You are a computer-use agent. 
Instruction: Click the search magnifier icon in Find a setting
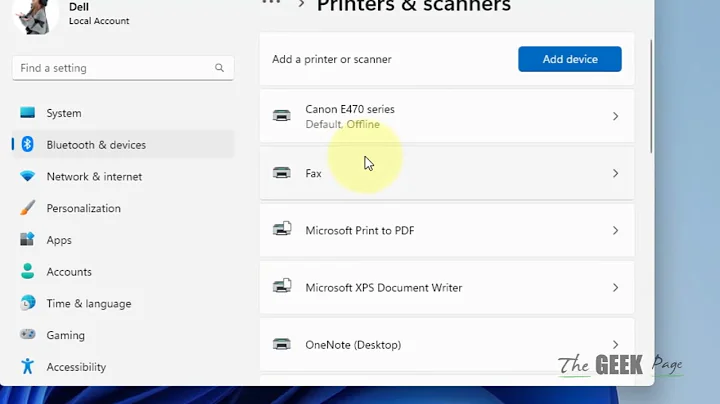[x=219, y=68]
